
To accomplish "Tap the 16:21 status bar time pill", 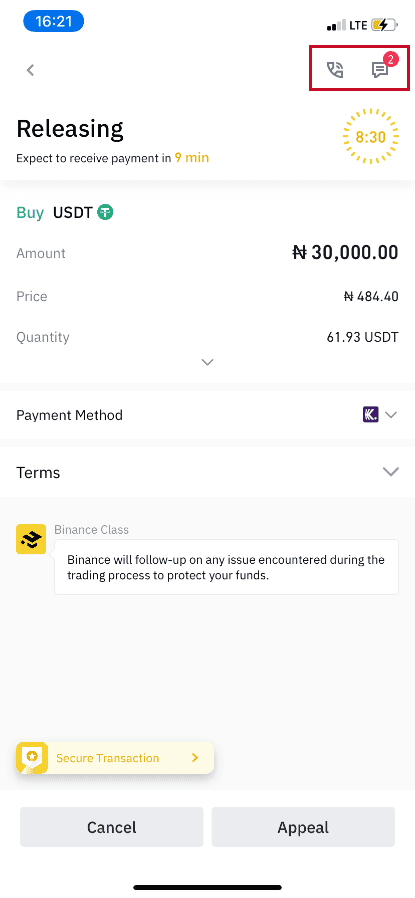I will coord(53,22).
